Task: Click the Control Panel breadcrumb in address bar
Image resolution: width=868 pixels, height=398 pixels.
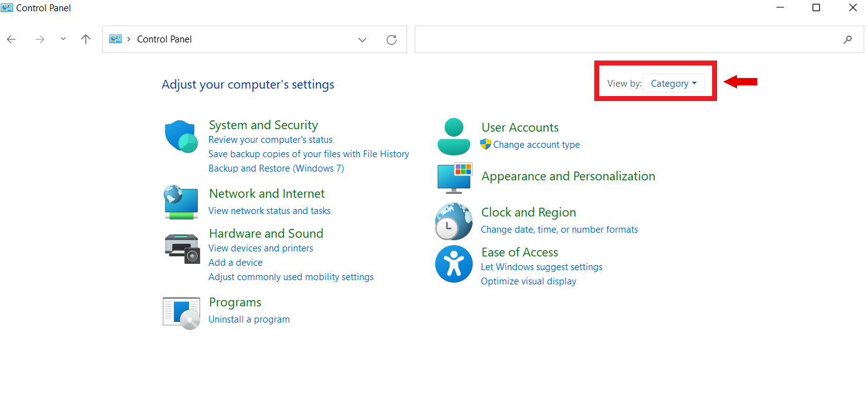Action: (164, 39)
